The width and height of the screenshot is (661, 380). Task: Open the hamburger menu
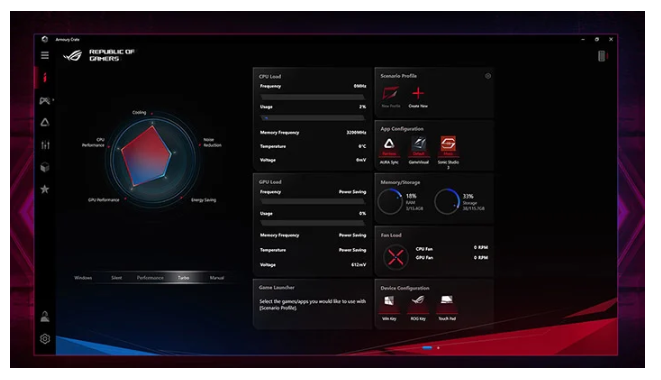click(45, 55)
